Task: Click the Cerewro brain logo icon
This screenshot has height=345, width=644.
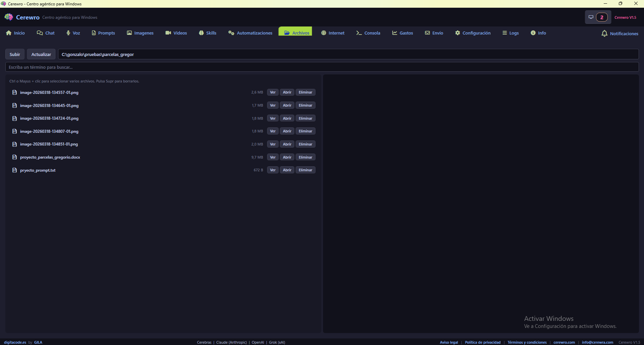Action: 9,17
